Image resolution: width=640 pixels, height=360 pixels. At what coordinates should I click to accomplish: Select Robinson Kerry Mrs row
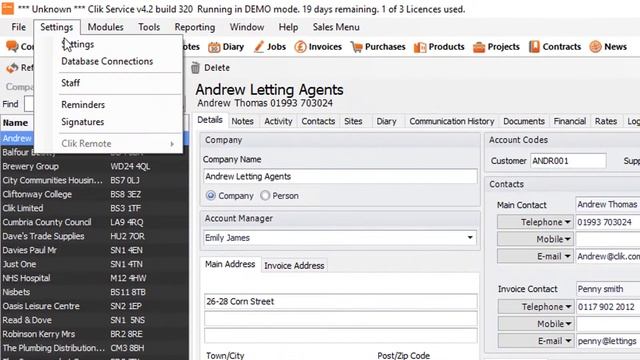coord(94,334)
